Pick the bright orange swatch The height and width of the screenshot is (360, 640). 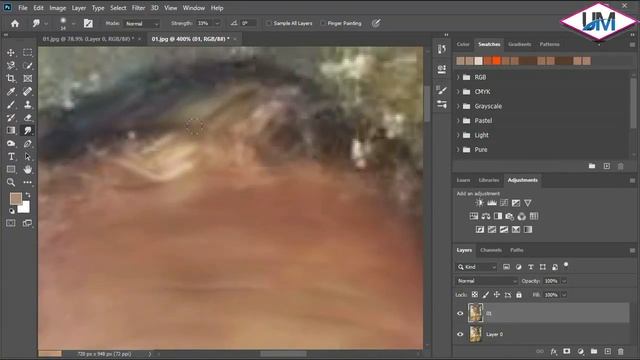(496, 61)
